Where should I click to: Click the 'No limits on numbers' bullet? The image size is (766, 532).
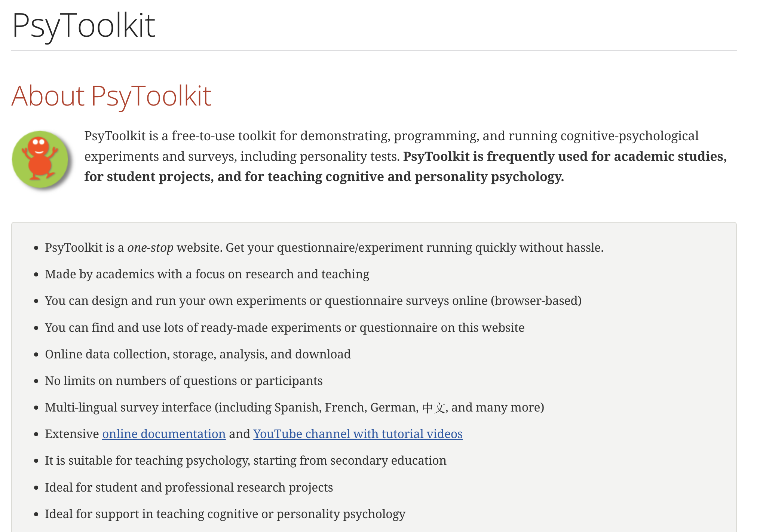pyautogui.click(x=184, y=381)
